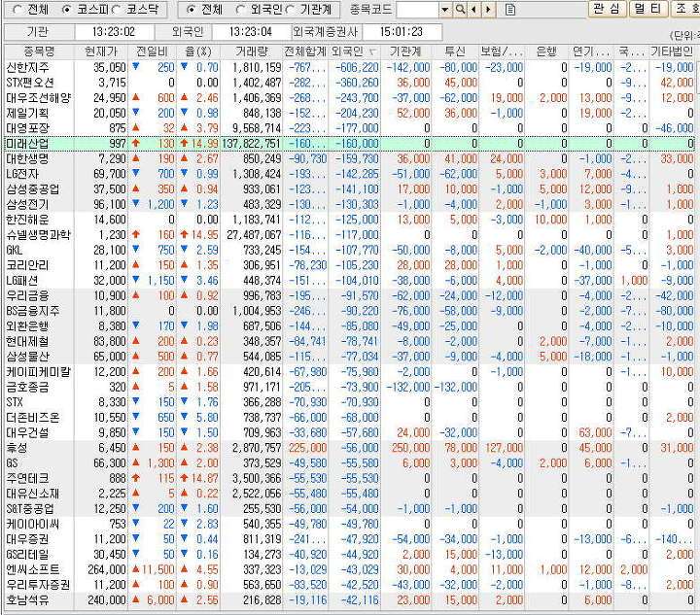Click 엔씨소프트 current price 264,000
This screenshot has width=700, height=615.
107,569
